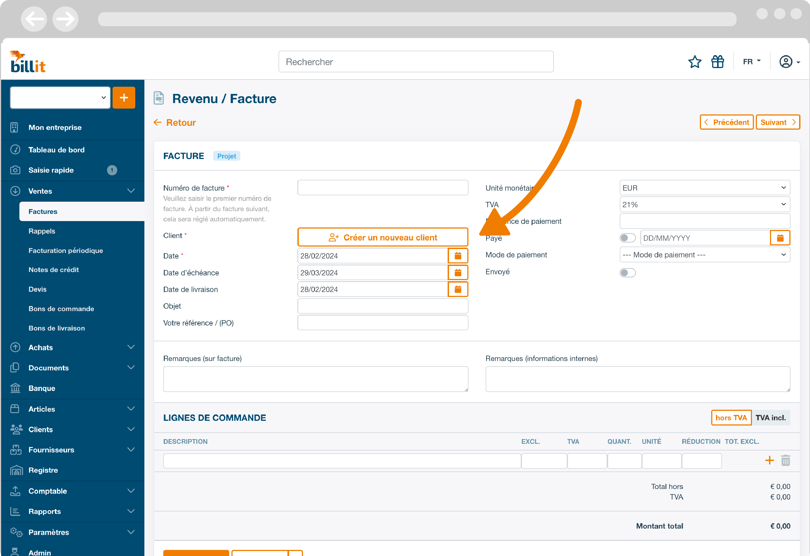Open the gift icon in header
Image resolution: width=810 pixels, height=556 pixels.
point(717,62)
